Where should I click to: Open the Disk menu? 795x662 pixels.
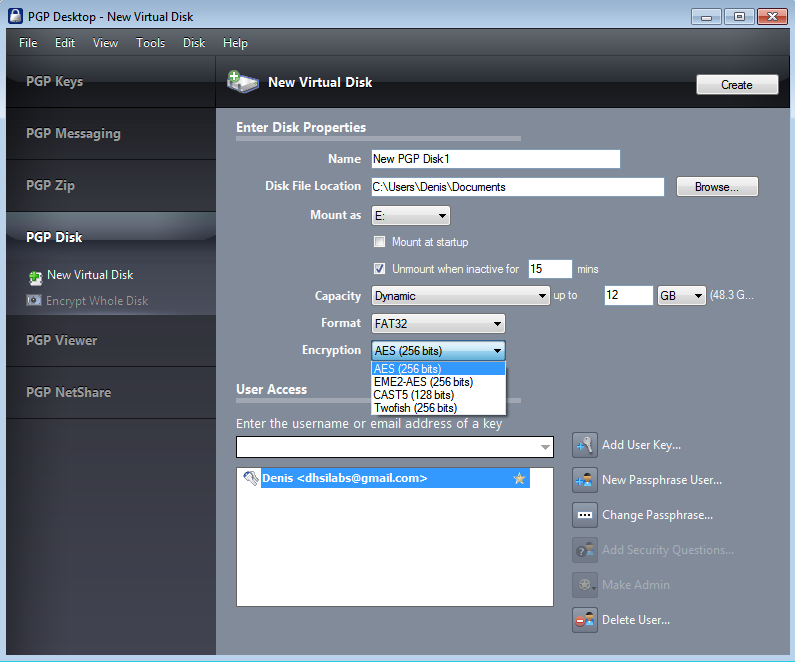(194, 43)
